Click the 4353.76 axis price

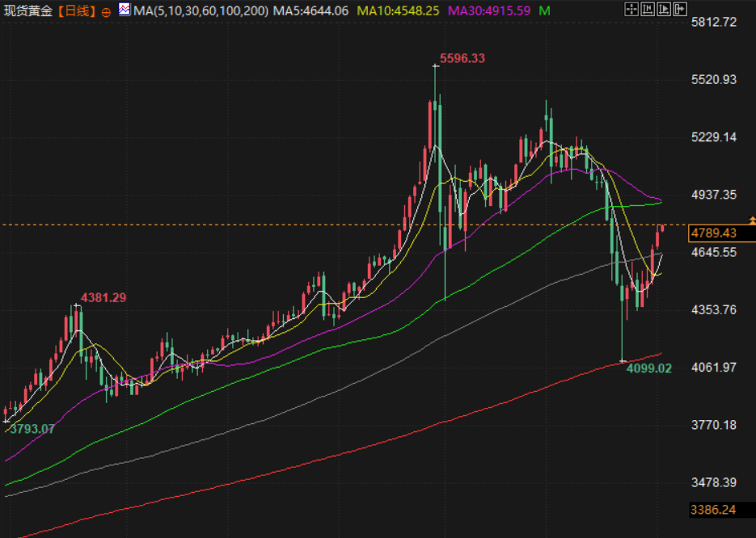[714, 309]
